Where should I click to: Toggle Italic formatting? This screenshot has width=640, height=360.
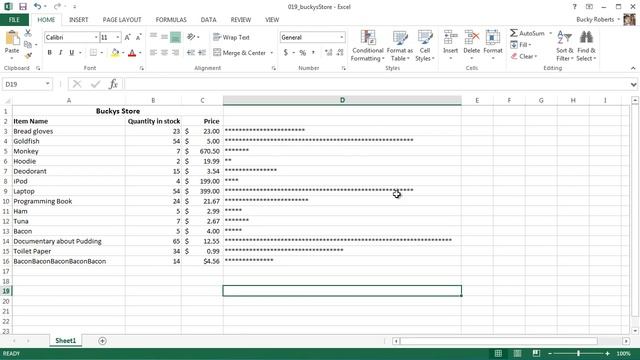[x=60, y=53]
